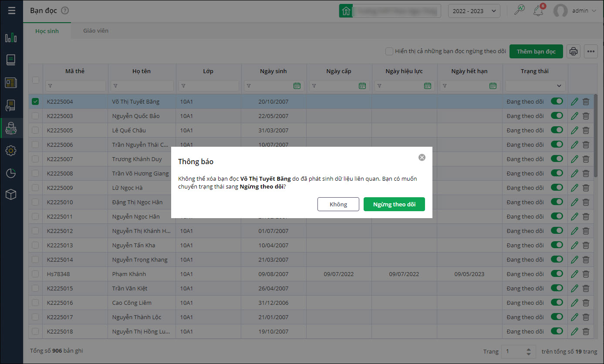This screenshot has width=604, height=364.
Task: Open the help icon beside Bạn đọc
Action: click(65, 11)
